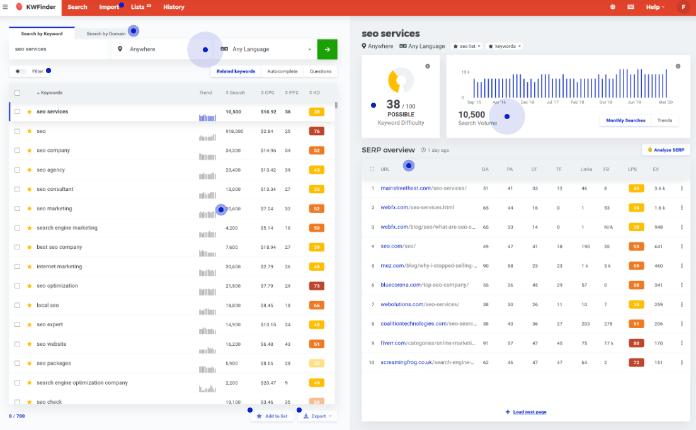Click the star icon for local seo
The image size is (696, 430).
(x=29, y=305)
